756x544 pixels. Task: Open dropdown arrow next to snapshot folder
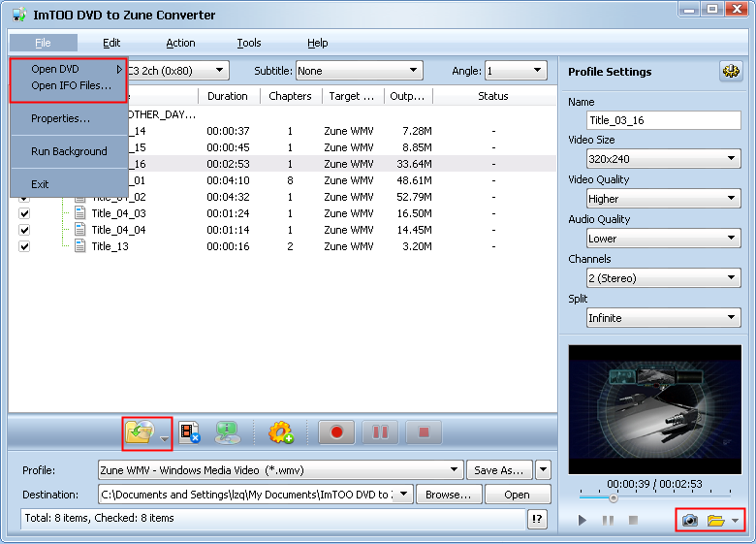click(736, 521)
